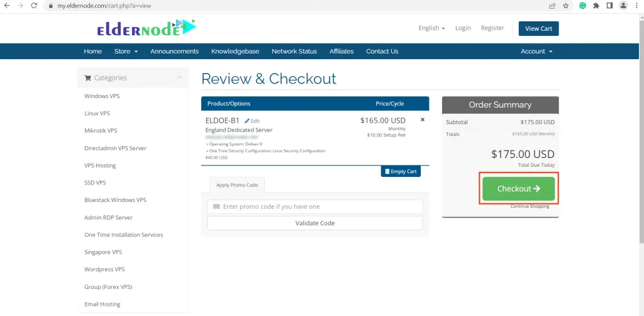
Task: Select the Apply Promo Code tab
Action: [237, 185]
